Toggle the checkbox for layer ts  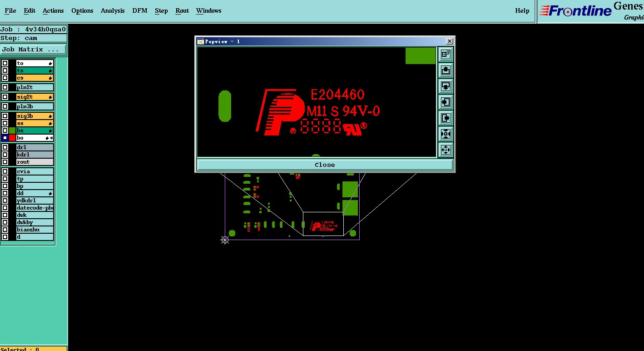tap(5, 70)
